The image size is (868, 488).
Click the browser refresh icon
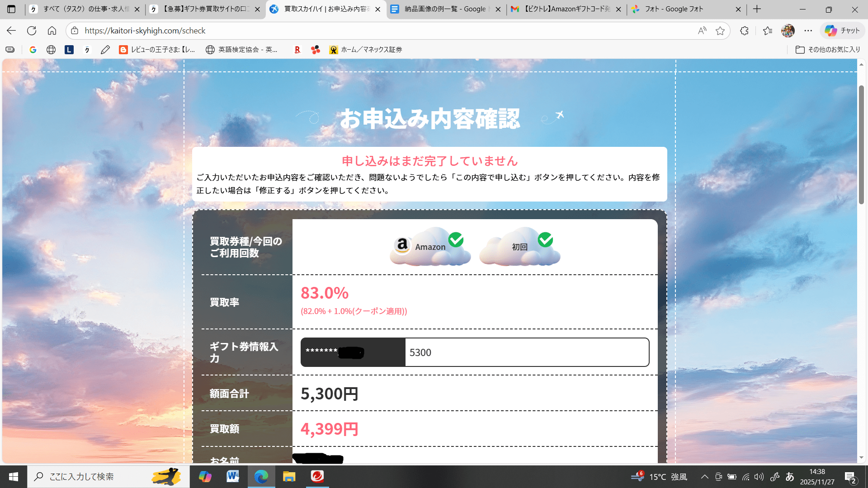click(x=32, y=31)
